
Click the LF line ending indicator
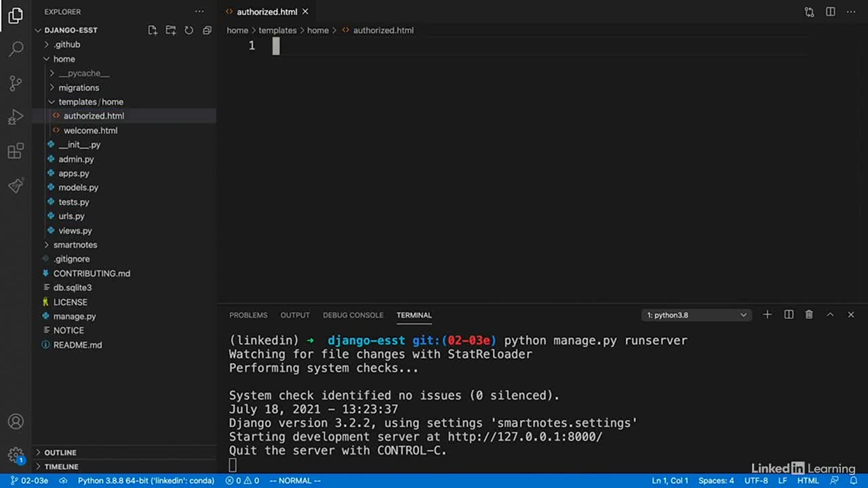(783, 481)
